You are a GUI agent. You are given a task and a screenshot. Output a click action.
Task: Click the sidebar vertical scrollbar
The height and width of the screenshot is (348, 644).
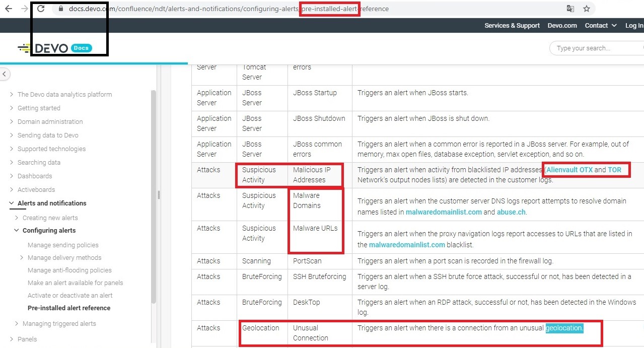pyautogui.click(x=154, y=196)
